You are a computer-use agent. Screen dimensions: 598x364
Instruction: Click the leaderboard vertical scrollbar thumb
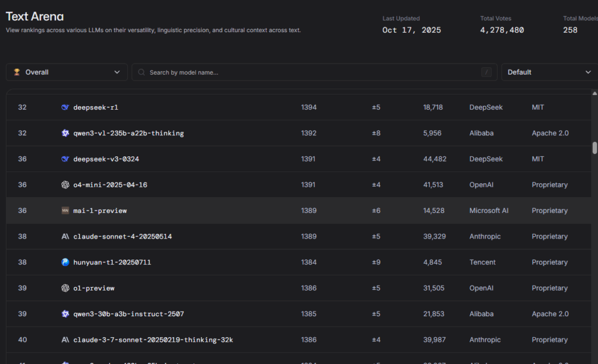594,148
